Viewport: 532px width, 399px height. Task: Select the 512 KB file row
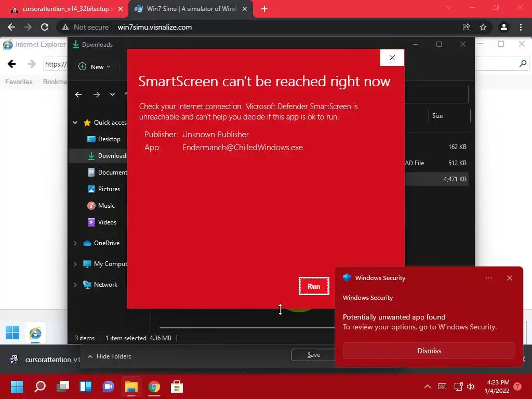point(436,163)
